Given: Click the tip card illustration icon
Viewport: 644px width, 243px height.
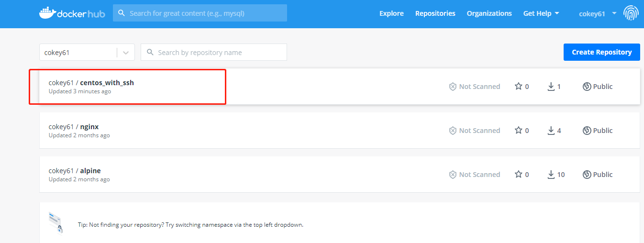Looking at the screenshot, I should (56, 223).
